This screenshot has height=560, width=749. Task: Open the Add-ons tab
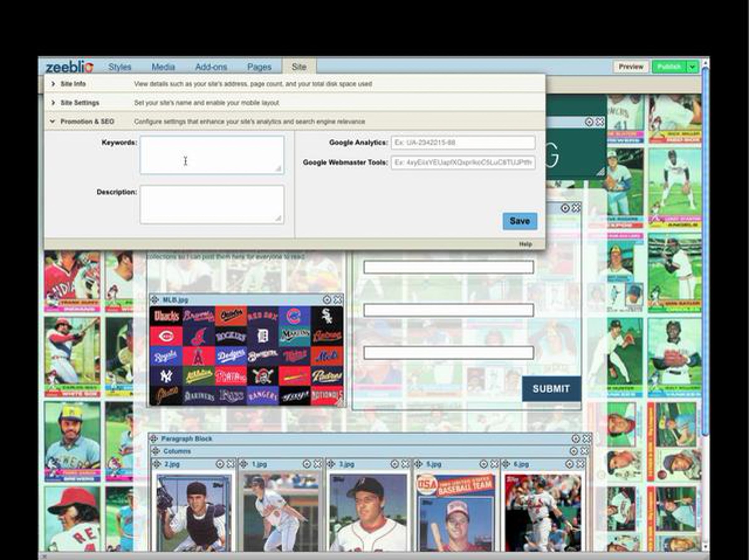[x=211, y=67]
